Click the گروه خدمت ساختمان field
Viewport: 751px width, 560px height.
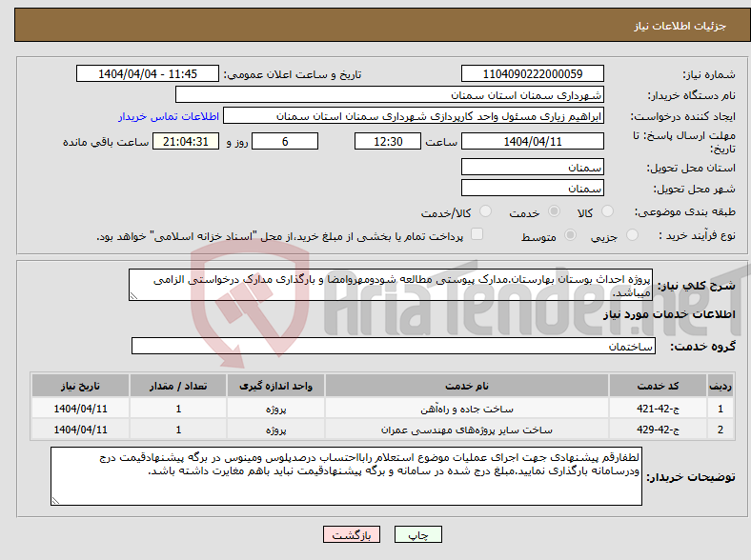(394, 346)
